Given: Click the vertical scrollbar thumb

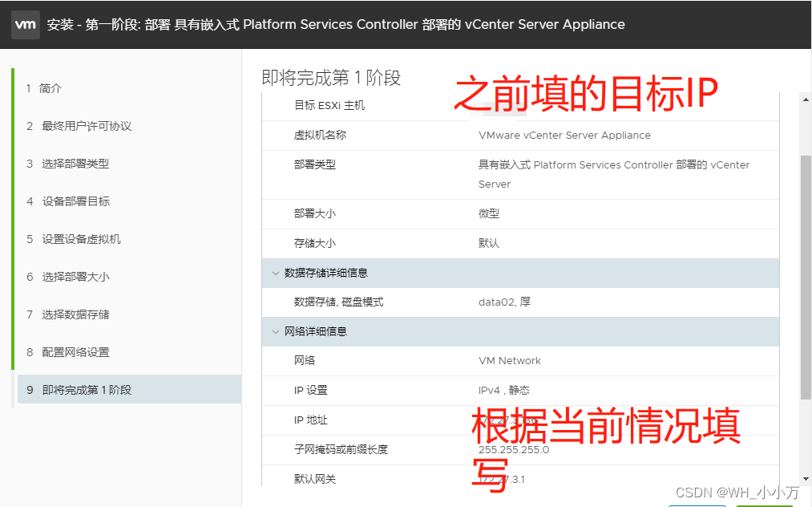Looking at the screenshot, I should [806, 278].
